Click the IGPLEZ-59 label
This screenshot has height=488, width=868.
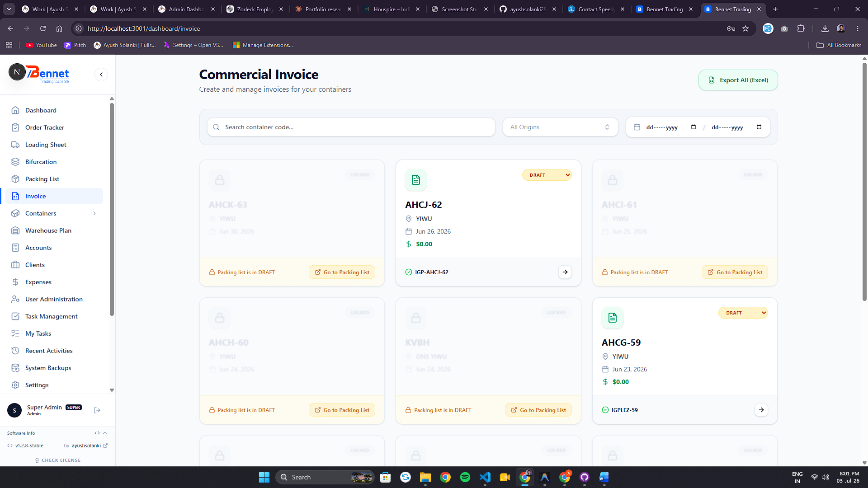[625, 410]
